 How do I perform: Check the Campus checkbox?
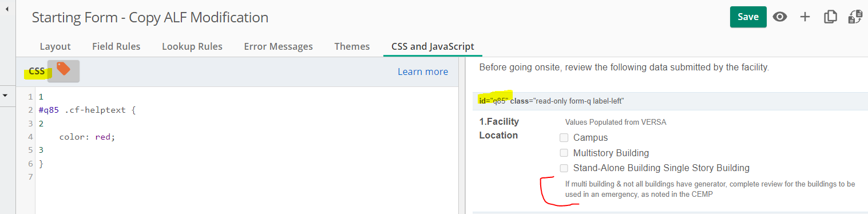(564, 137)
